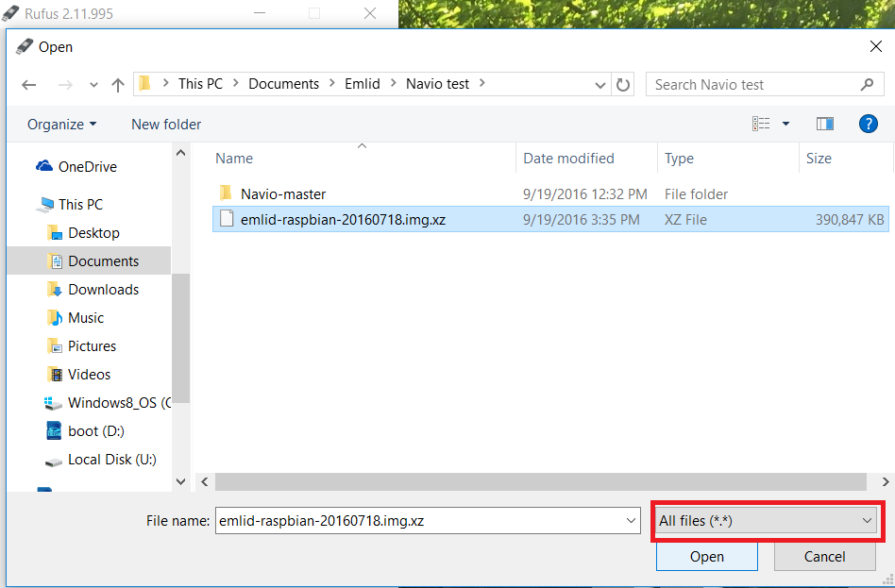
Task: Open Desktop in navigation pane
Action: point(93,233)
